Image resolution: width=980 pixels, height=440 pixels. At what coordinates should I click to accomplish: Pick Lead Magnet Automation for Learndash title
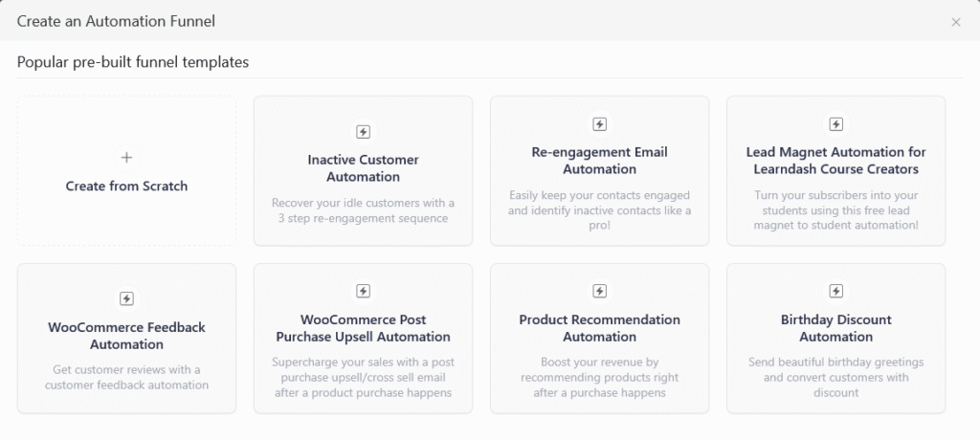tap(835, 161)
